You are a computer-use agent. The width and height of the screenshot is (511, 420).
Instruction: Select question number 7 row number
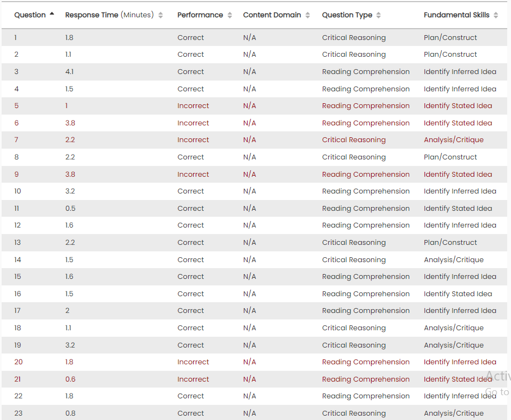16,140
